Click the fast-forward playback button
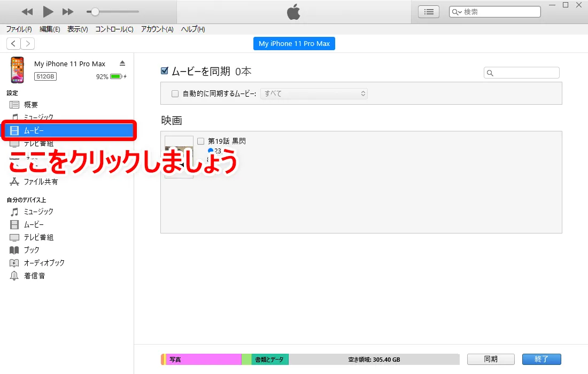The width and height of the screenshot is (588, 374). [x=68, y=12]
